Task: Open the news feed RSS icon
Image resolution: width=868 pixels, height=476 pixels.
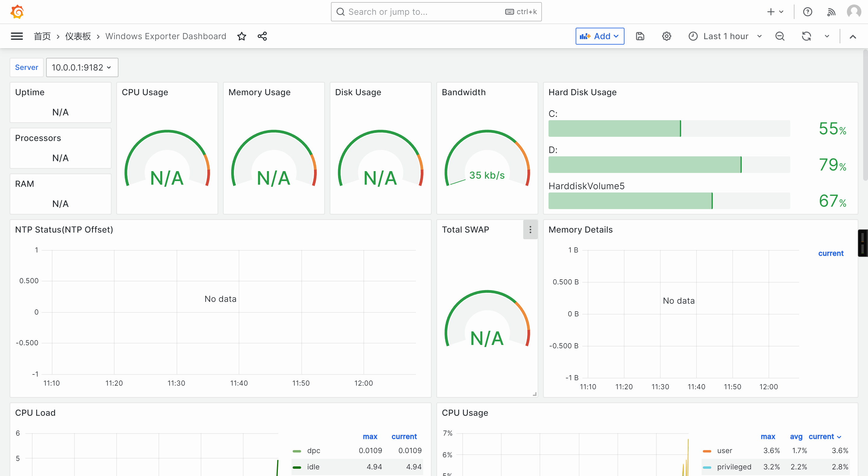Action: coord(831,12)
